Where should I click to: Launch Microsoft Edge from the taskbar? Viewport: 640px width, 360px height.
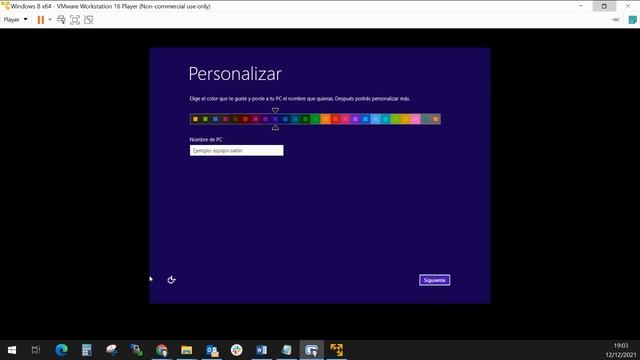[x=62, y=350]
